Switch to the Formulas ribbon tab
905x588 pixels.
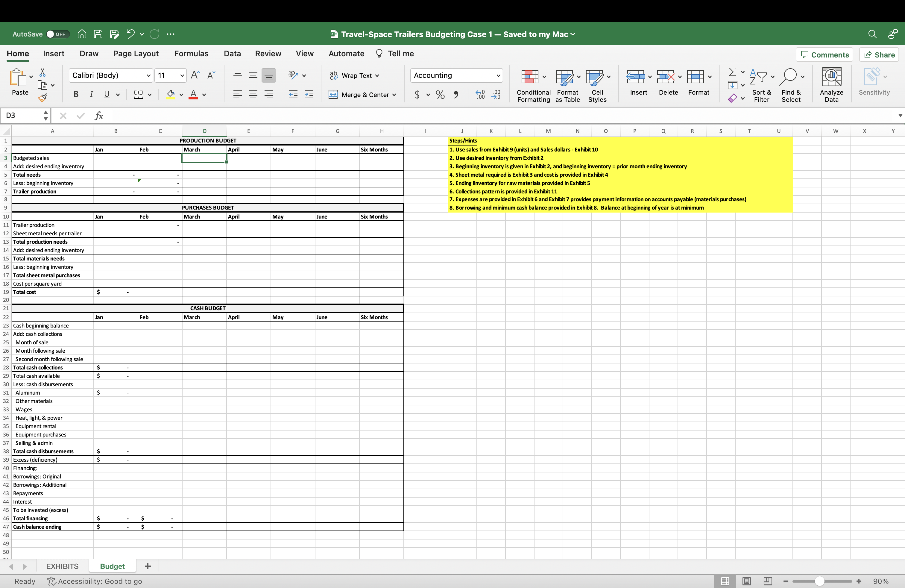click(191, 54)
